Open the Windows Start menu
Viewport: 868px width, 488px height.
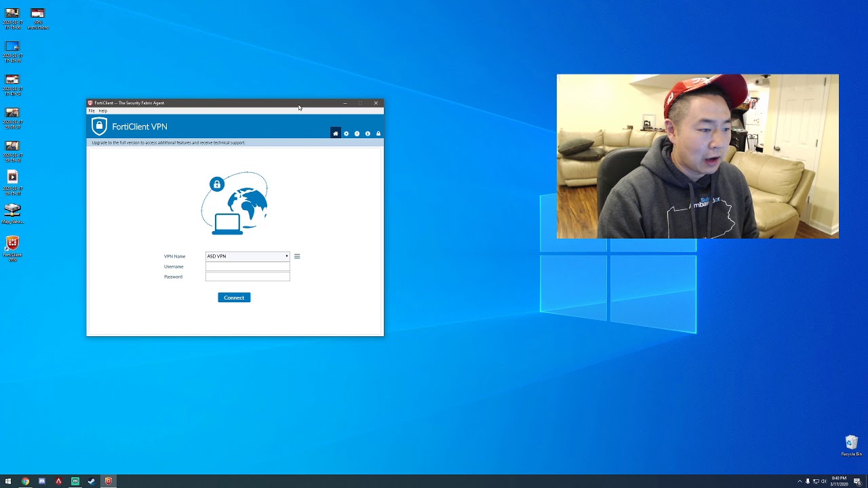click(x=8, y=481)
